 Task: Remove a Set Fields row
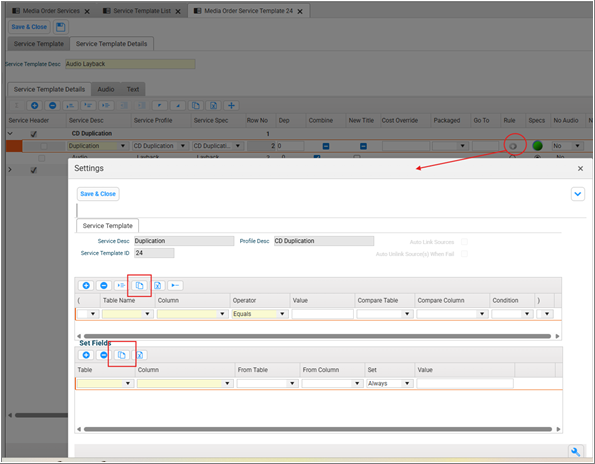pos(103,355)
